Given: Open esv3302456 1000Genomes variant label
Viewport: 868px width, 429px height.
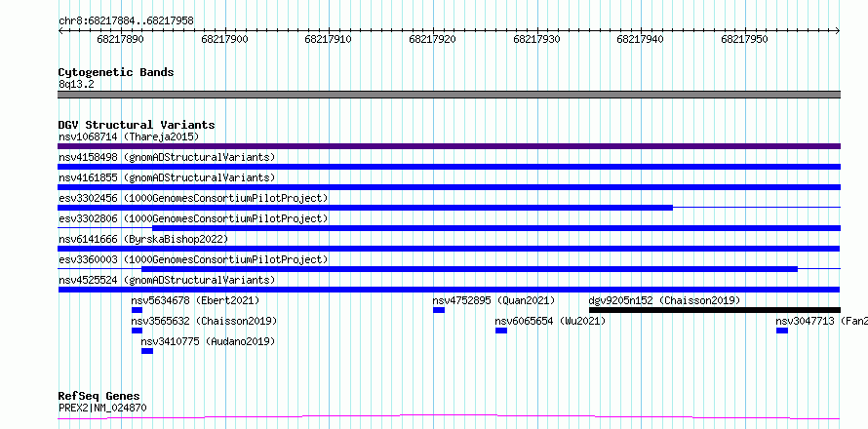Looking at the screenshot, I should 193,198.
